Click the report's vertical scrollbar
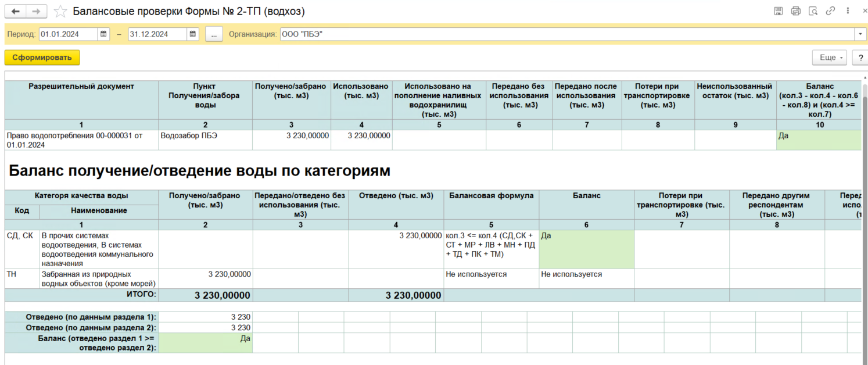This screenshot has height=365, width=868. (x=865, y=218)
